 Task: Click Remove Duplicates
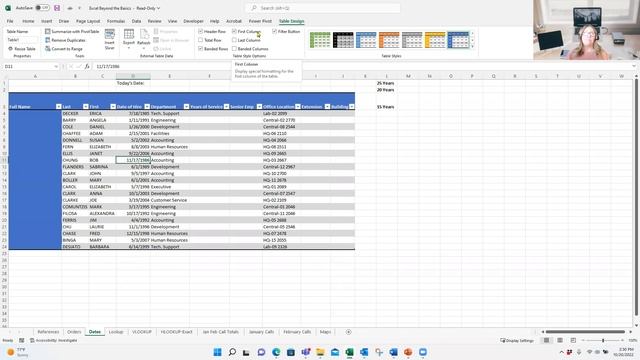point(65,40)
